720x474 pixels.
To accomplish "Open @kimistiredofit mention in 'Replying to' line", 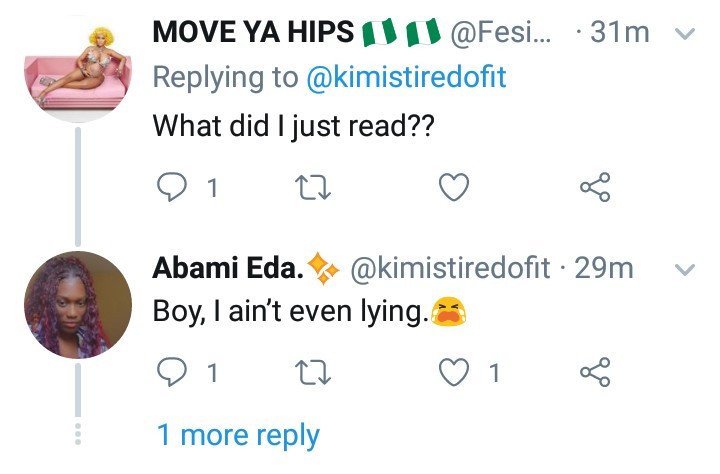I will (406, 77).
